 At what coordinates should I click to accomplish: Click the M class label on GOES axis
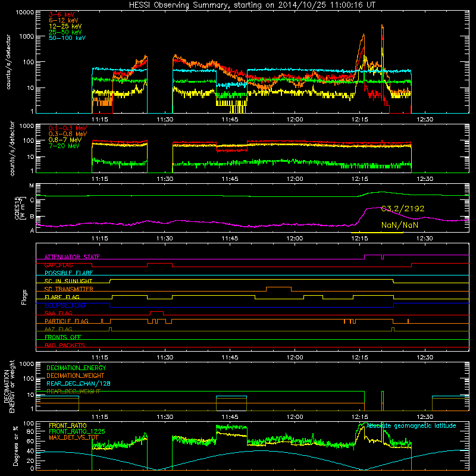pyautogui.click(x=32, y=186)
